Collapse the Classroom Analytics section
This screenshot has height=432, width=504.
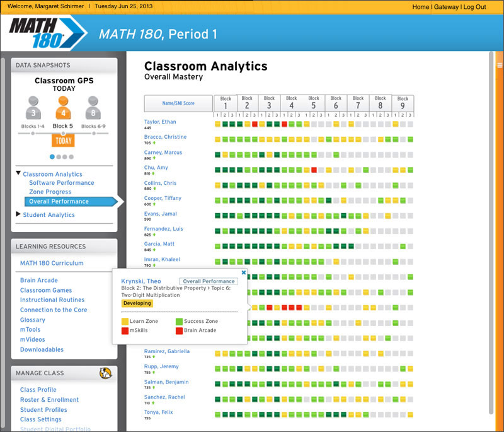click(x=18, y=173)
